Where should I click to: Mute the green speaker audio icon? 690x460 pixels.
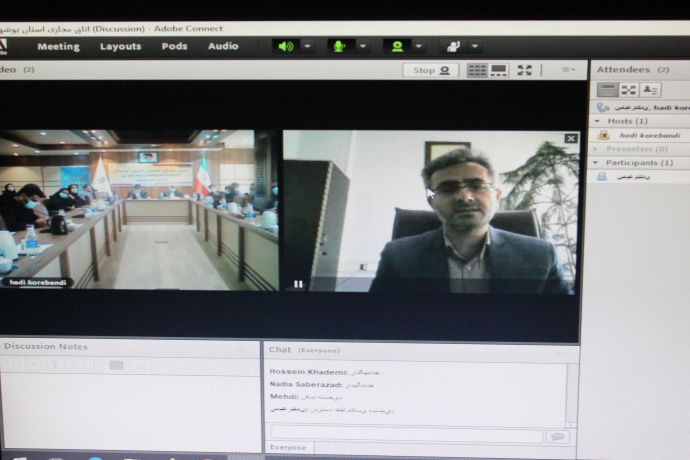[x=287, y=46]
